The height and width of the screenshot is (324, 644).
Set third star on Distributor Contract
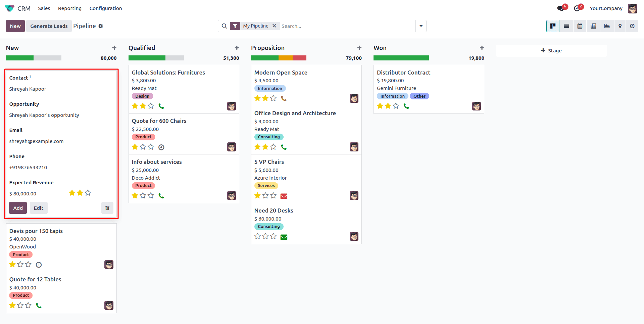396,105
